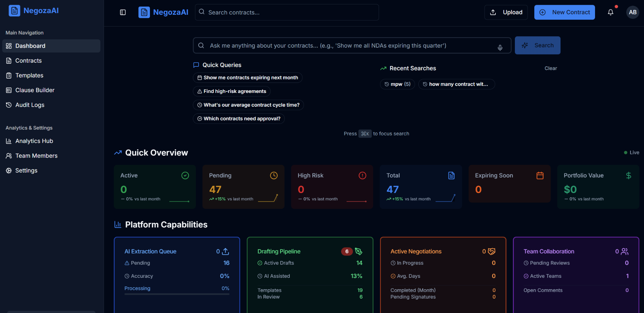
Task: Run 'Which contracts need approval?' query
Action: (x=239, y=119)
